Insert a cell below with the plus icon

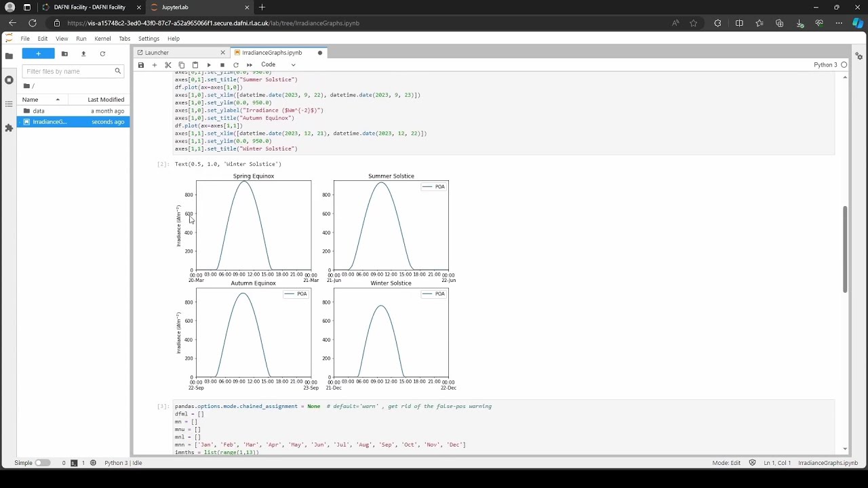pos(155,65)
